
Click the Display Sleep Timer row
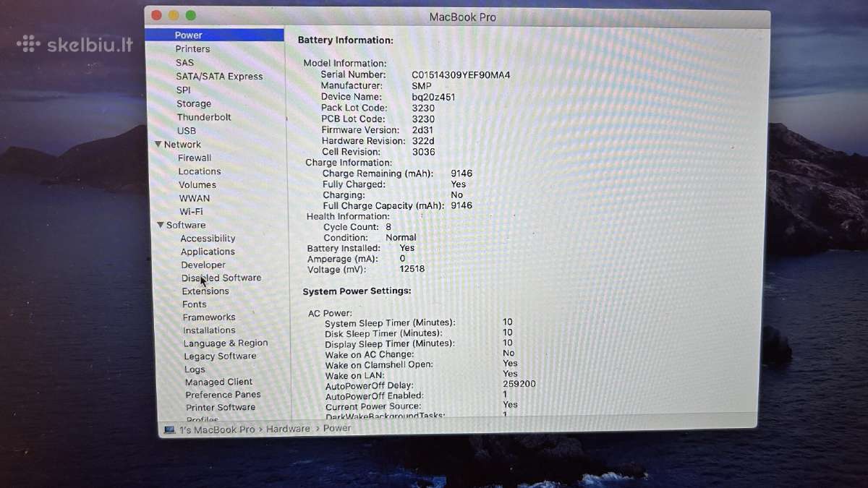click(419, 343)
